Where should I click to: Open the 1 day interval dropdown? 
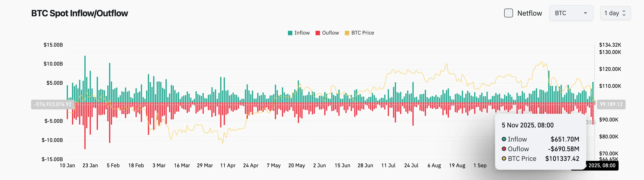615,13
